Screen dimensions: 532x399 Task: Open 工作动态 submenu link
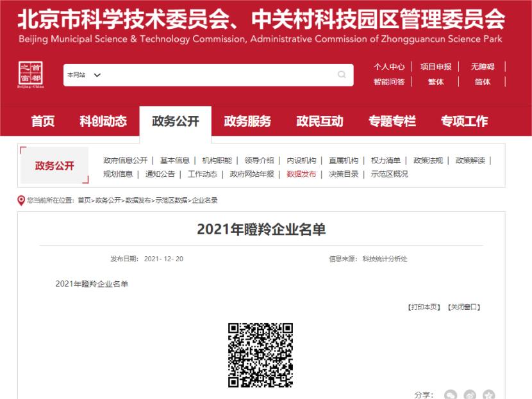[x=202, y=174]
